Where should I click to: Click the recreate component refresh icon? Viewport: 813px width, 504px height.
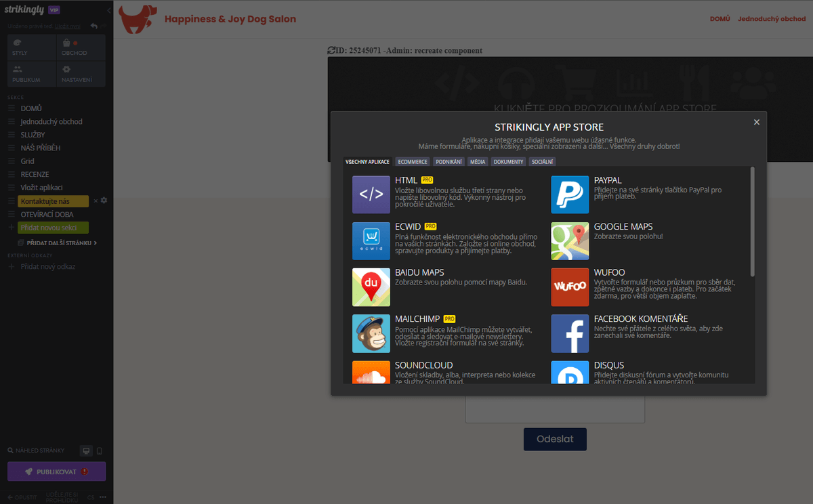point(331,51)
